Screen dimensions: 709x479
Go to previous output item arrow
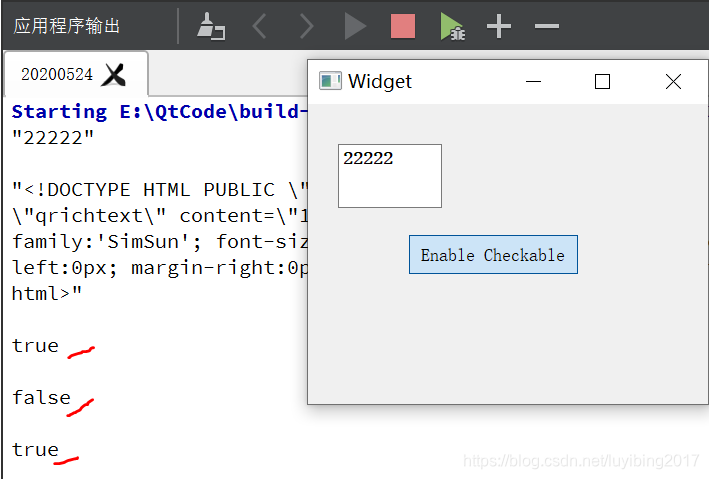[260, 27]
